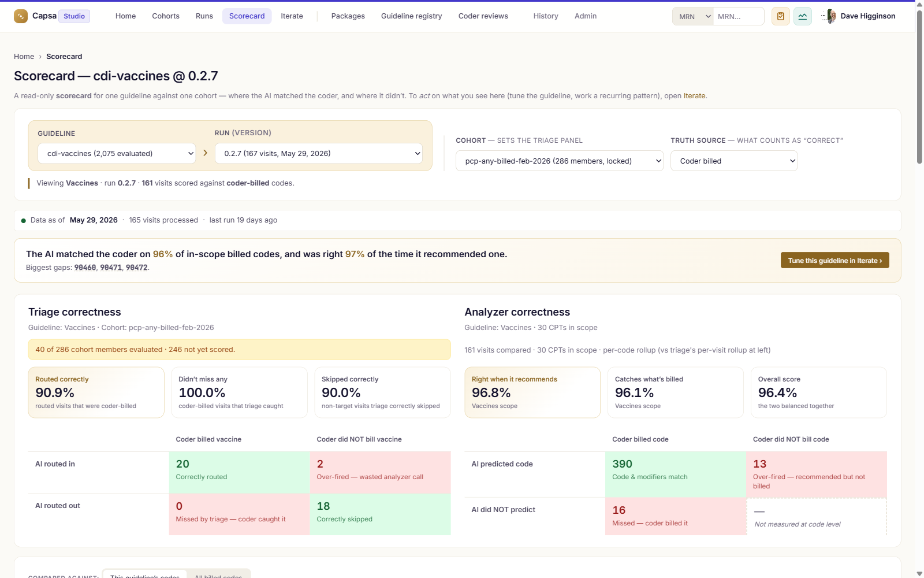Click the 0 Missed by triage cell
924x578 pixels.
(239, 514)
